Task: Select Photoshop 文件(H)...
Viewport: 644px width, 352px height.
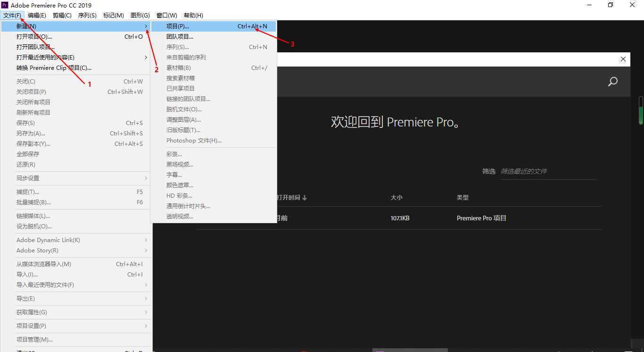Action: pos(214,140)
